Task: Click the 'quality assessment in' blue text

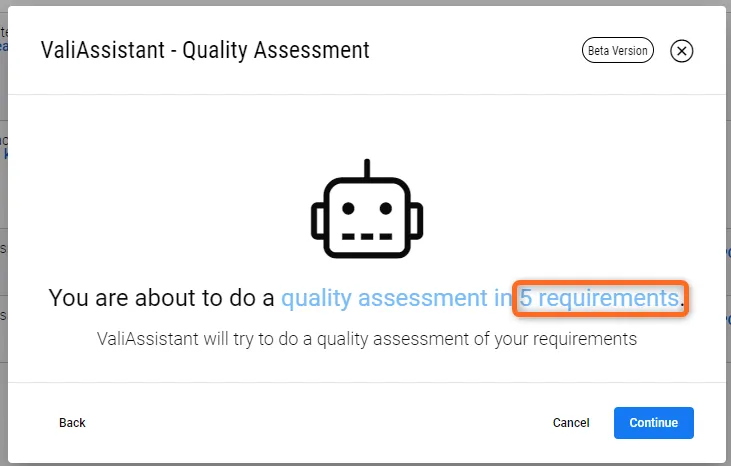Action: pyautogui.click(x=397, y=298)
